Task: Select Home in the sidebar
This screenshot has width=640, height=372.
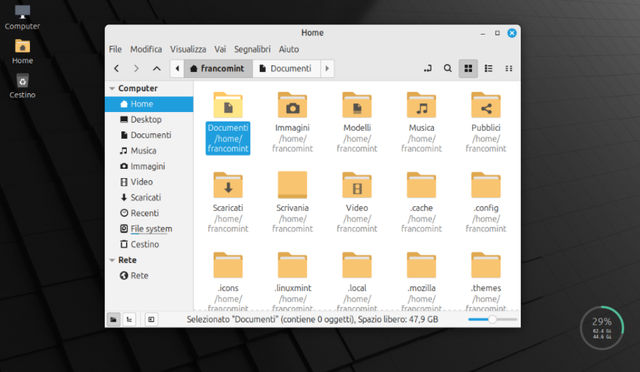Action: click(x=149, y=104)
